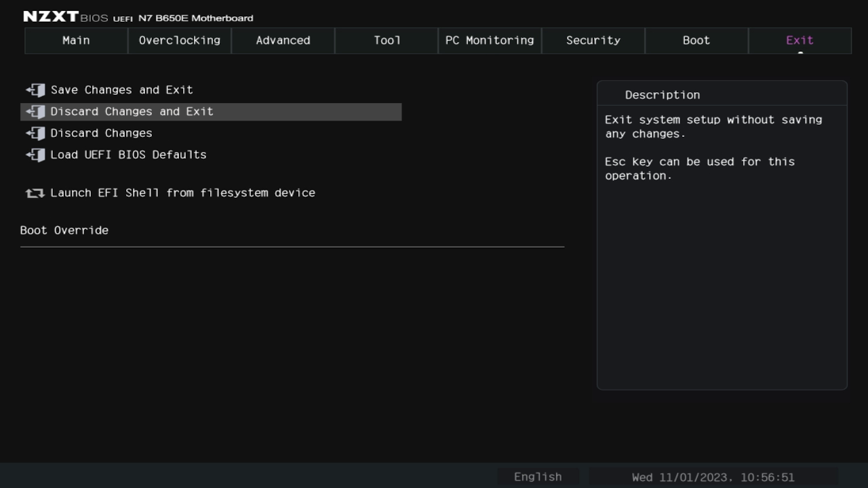Switch to the Overclocking tab
Image resolution: width=868 pixels, height=488 pixels.
tap(180, 41)
